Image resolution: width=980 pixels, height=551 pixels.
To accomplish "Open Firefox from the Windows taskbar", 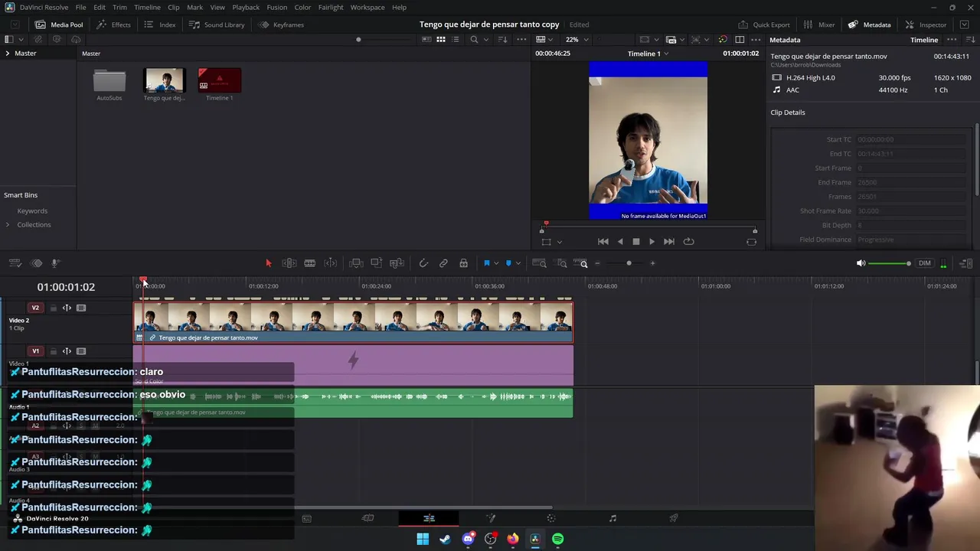I will [513, 539].
